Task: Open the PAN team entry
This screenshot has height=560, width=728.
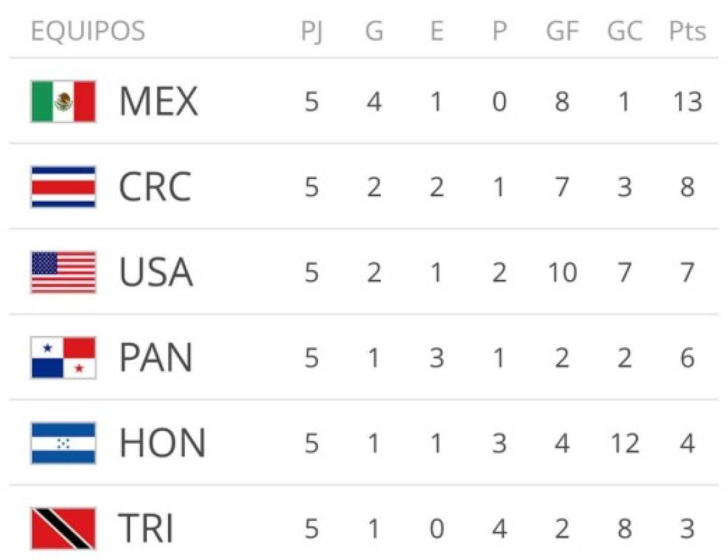Action: point(156,358)
